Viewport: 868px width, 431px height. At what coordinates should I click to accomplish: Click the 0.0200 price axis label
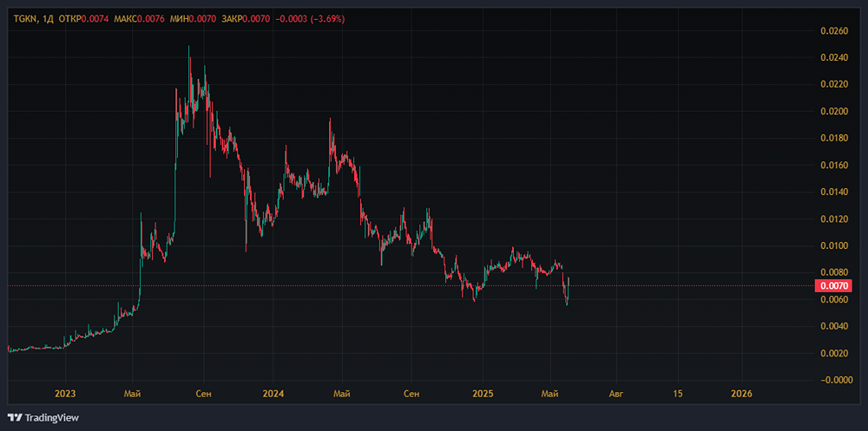833,111
